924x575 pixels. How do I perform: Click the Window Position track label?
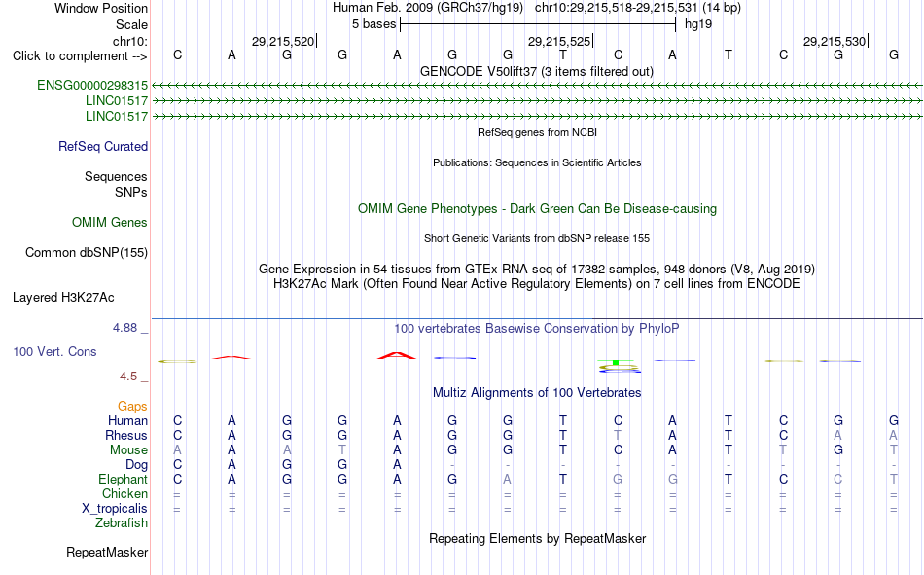click(x=101, y=8)
